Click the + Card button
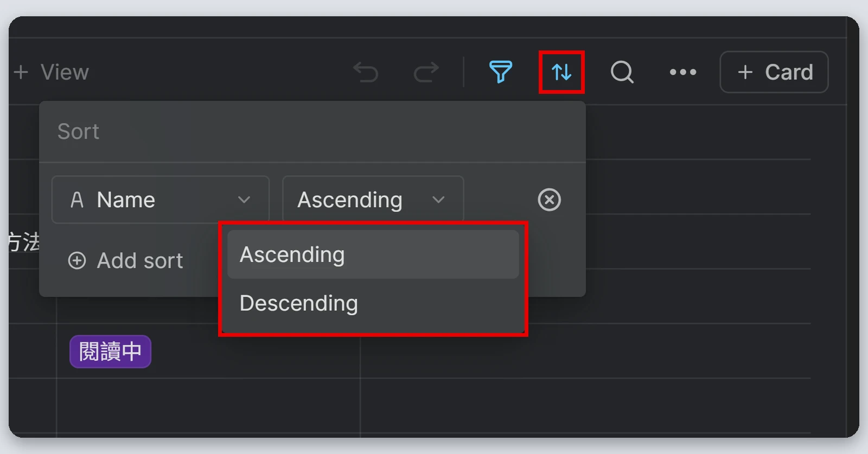868x454 pixels. [774, 72]
